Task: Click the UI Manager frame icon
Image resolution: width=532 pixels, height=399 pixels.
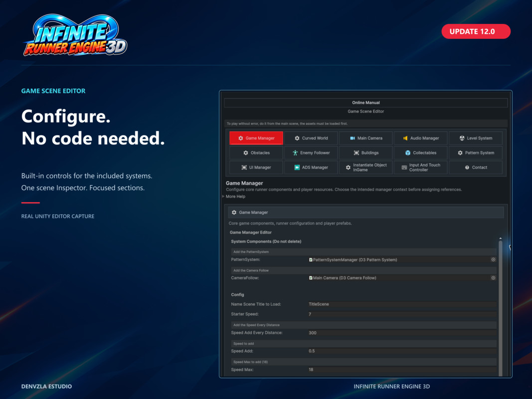Action: (244, 167)
